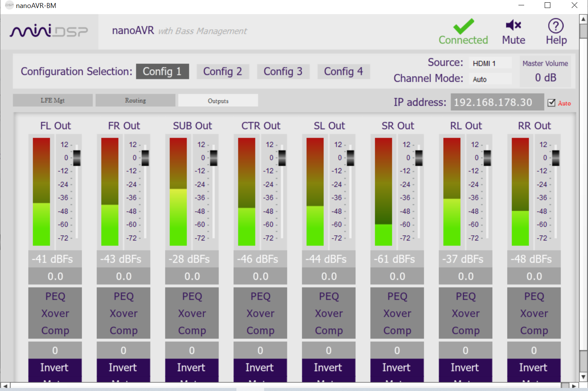The image size is (588, 391).
Task: Open Comp settings for RR Out
Action: click(534, 331)
